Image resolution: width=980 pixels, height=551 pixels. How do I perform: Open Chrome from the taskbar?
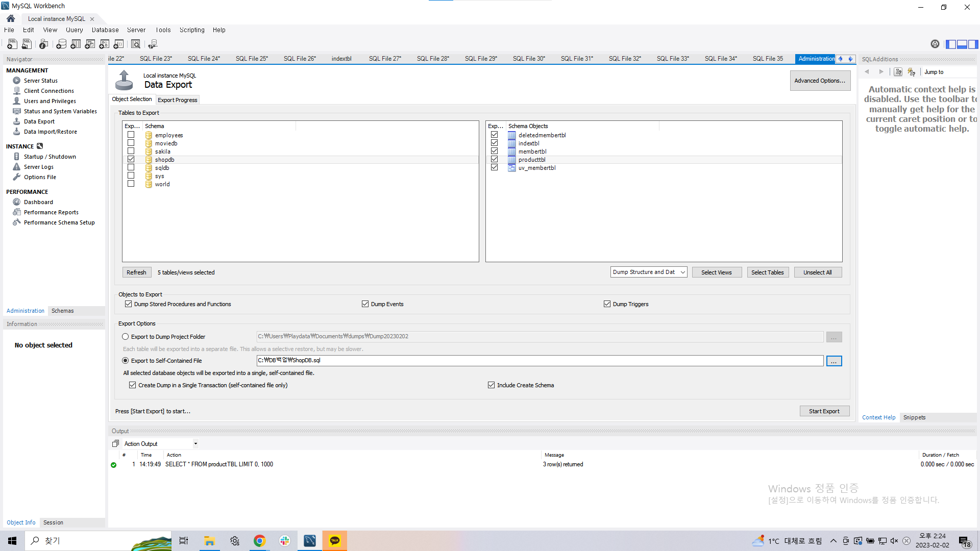pyautogui.click(x=260, y=541)
